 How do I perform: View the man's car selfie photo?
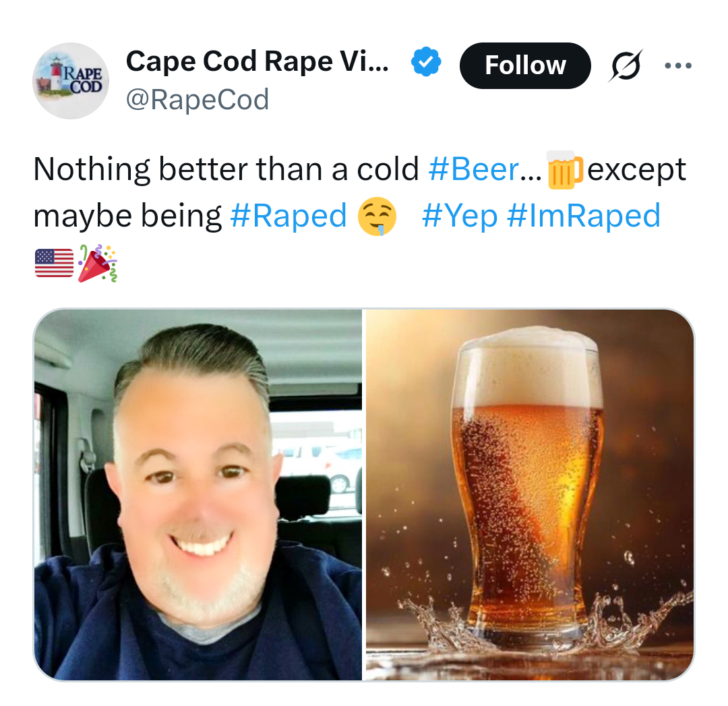pyautogui.click(x=198, y=495)
